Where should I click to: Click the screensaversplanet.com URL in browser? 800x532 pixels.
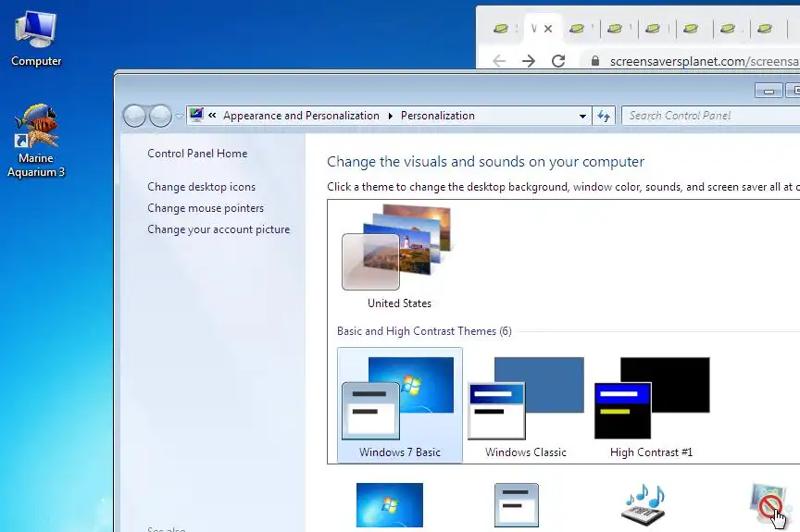click(705, 61)
